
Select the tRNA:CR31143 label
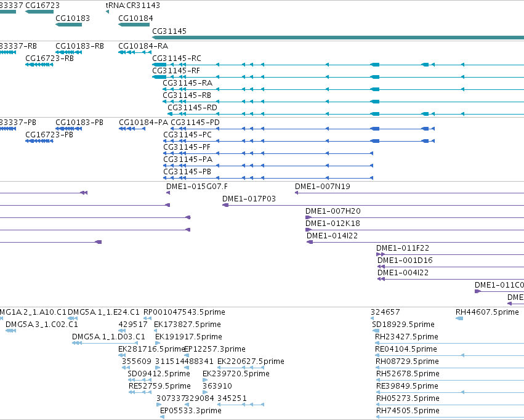click(132, 6)
